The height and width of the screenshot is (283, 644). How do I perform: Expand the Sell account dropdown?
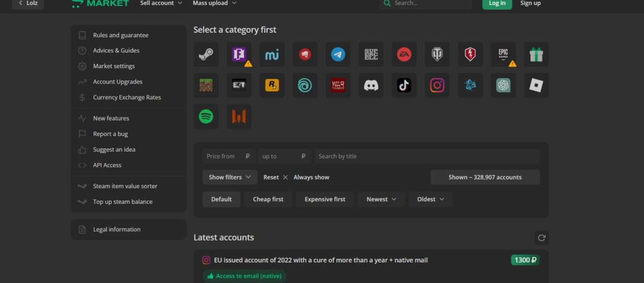pos(161,3)
